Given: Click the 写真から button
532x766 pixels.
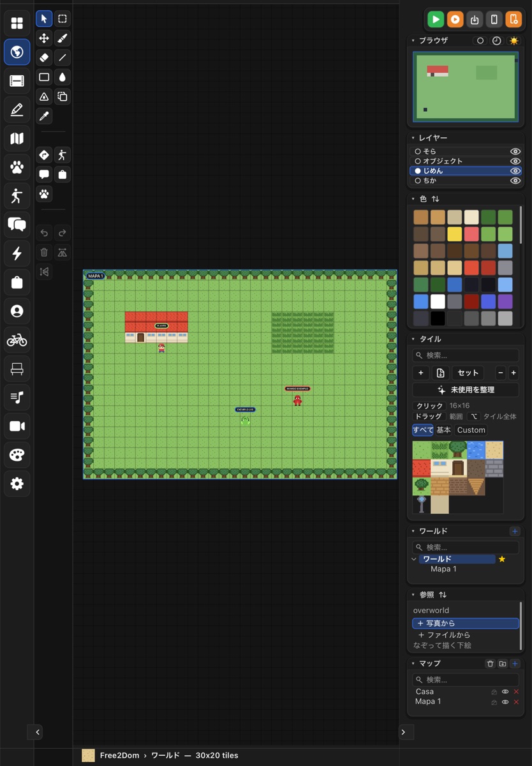Looking at the screenshot, I should coord(466,624).
